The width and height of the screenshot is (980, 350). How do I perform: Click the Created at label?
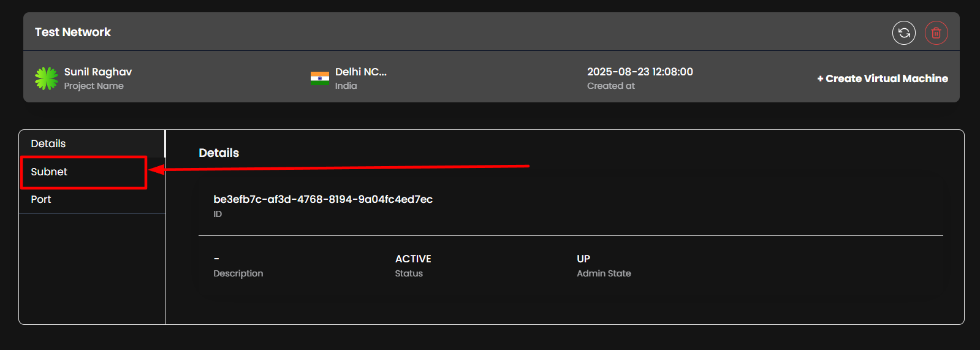tap(610, 86)
